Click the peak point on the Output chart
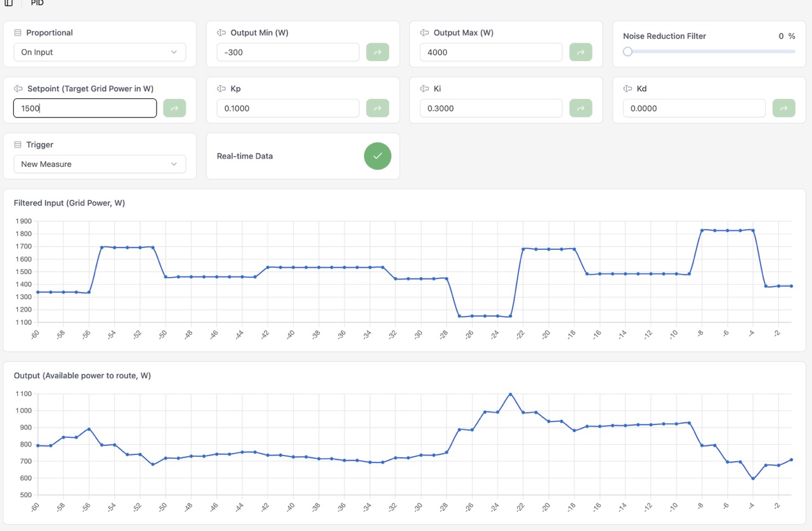 pyautogui.click(x=510, y=394)
